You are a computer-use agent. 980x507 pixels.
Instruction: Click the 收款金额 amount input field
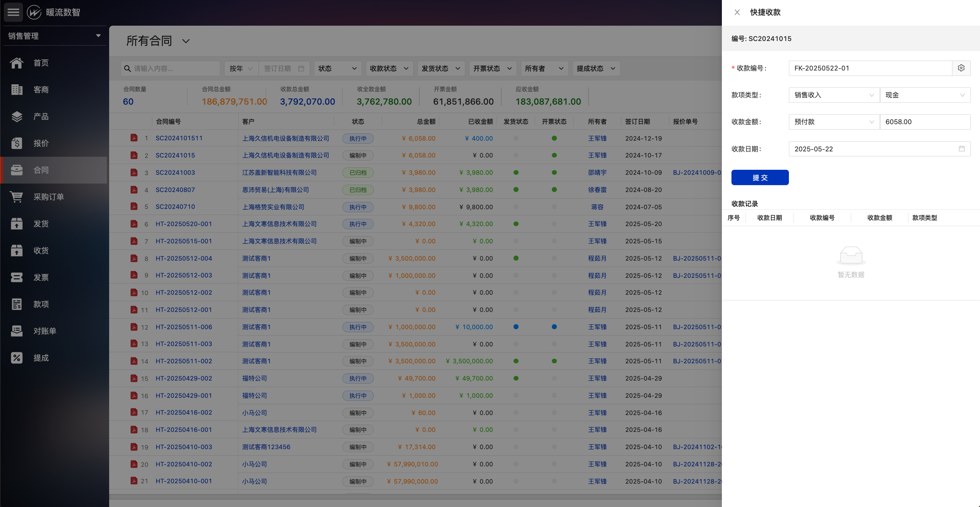click(x=925, y=122)
